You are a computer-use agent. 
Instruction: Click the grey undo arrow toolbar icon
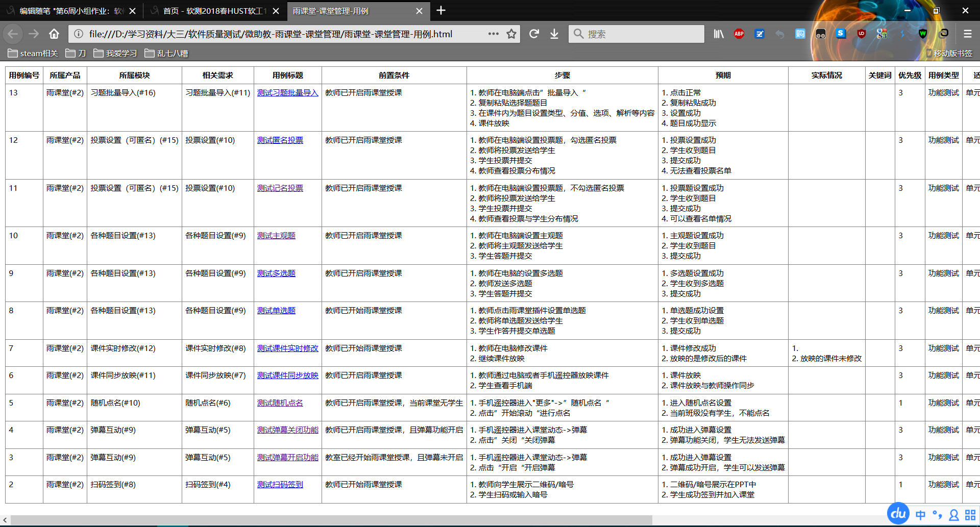tap(780, 34)
